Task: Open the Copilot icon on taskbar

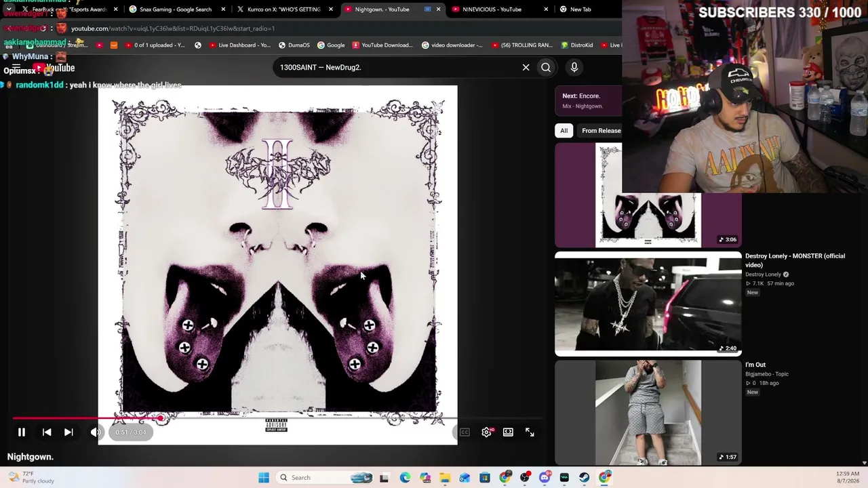Action: click(425, 478)
